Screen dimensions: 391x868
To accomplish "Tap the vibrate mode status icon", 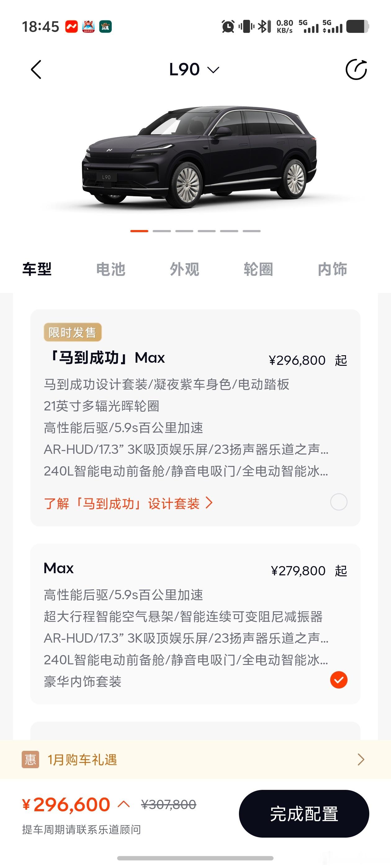I will [x=246, y=26].
